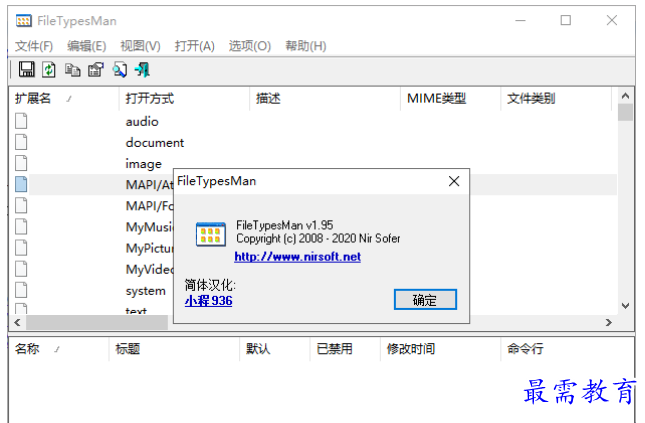Click the file icon in audio row
Screen dimensions: 645x423
pos(21,121)
